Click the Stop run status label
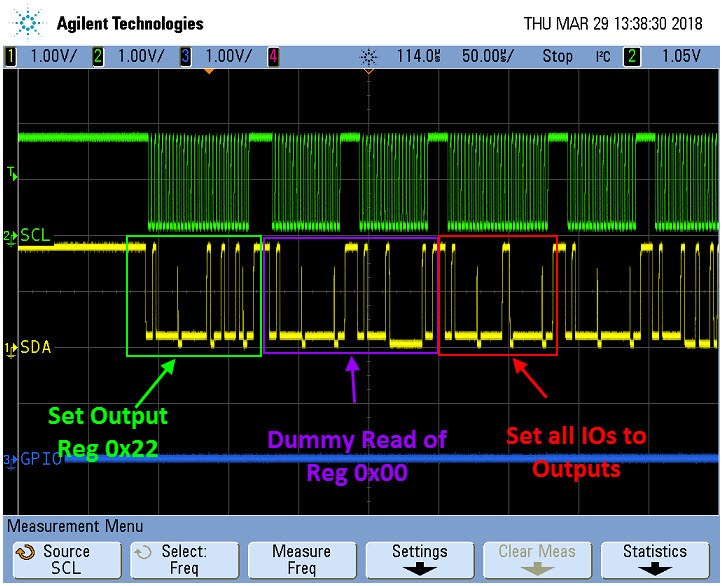This screenshot has height=586, width=723. [x=557, y=57]
